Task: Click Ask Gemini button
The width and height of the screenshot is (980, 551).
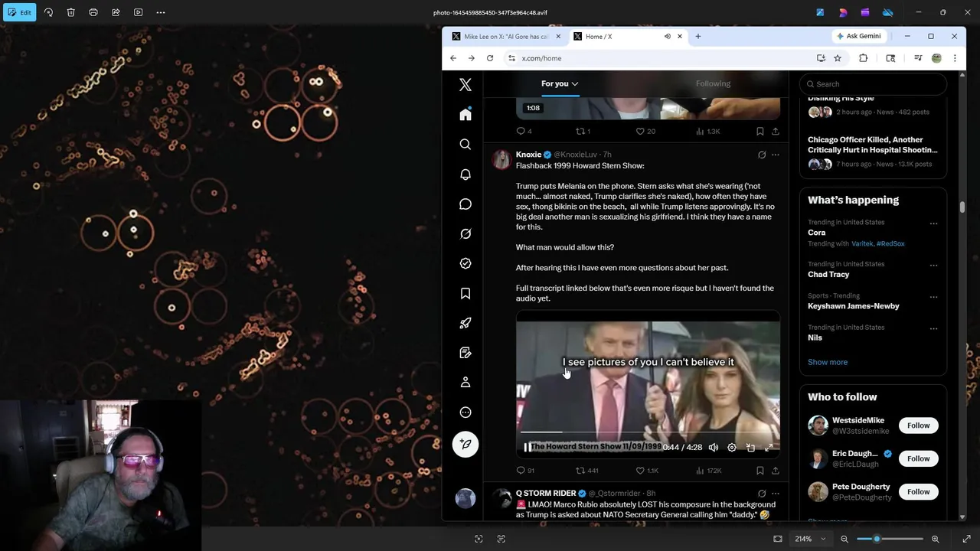Action: pos(858,36)
